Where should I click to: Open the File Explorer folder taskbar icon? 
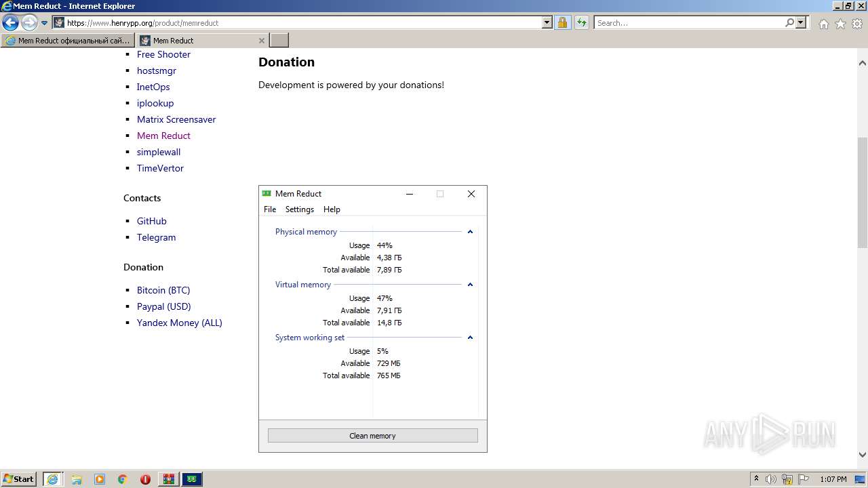click(77, 479)
